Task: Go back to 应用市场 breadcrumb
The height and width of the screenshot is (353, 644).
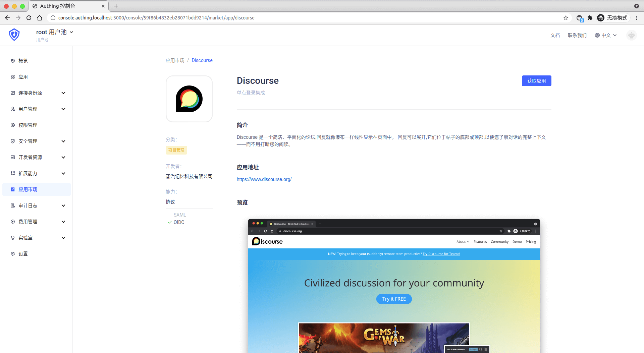Action: [x=175, y=60]
